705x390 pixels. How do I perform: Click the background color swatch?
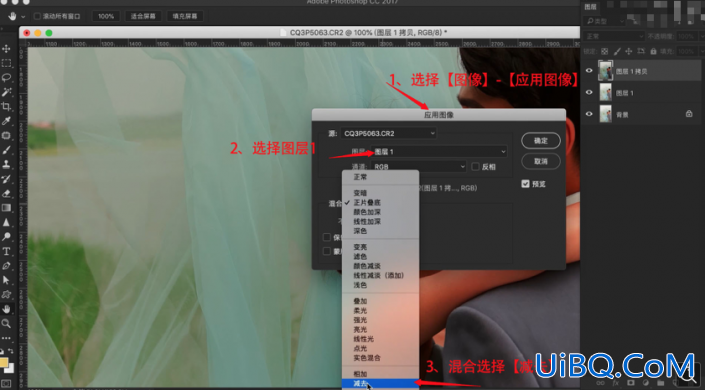[10, 369]
